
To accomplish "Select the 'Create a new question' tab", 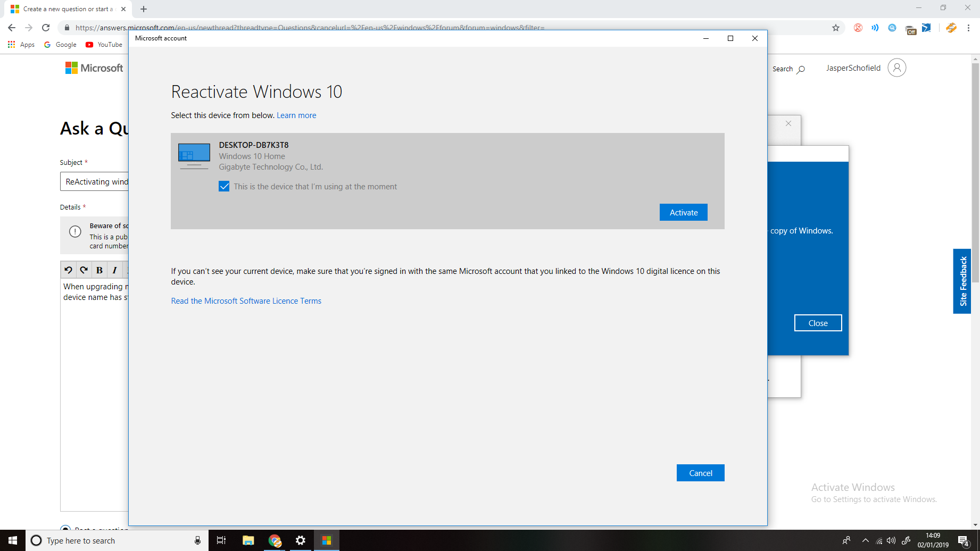I will pyautogui.click(x=68, y=9).
